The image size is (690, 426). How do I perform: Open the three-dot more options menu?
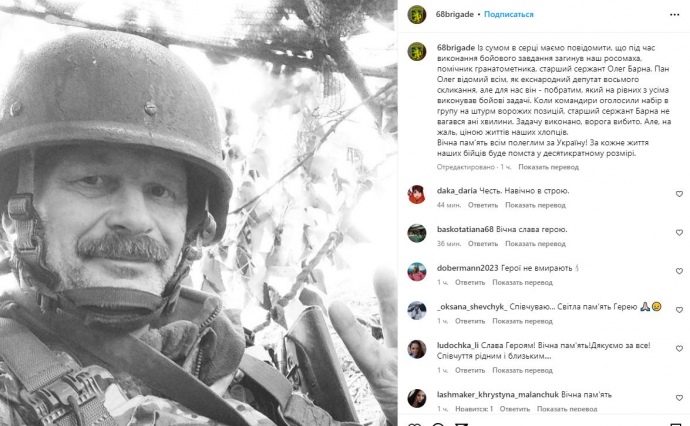point(674,15)
